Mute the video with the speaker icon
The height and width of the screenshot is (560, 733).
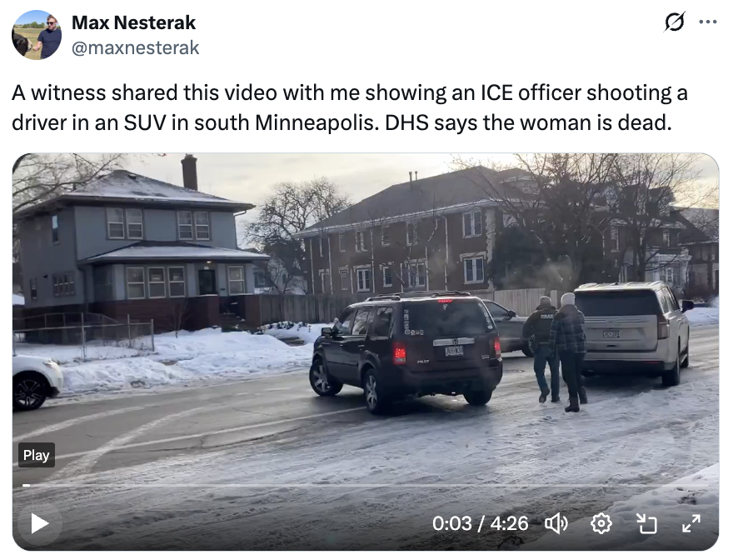point(556,523)
